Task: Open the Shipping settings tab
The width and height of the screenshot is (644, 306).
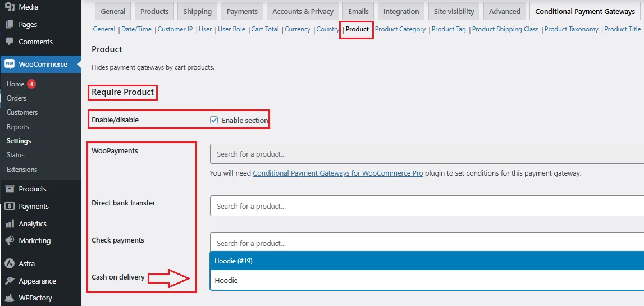Action: pyautogui.click(x=197, y=11)
